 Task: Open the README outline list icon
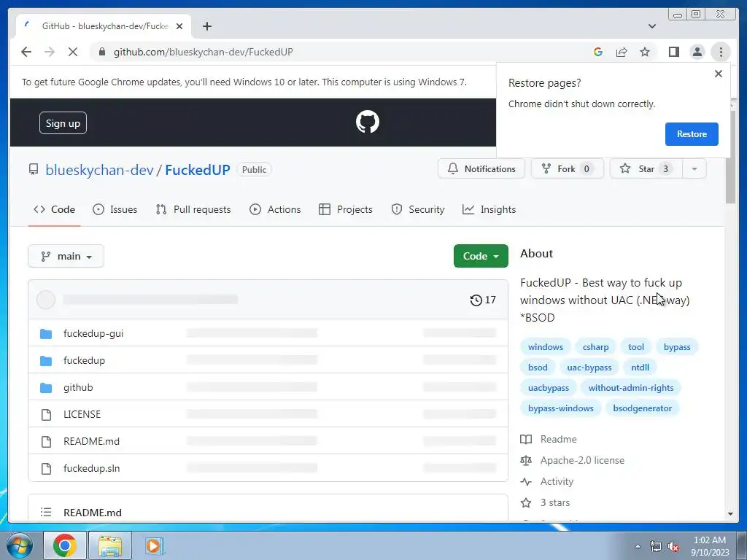pyautogui.click(x=46, y=513)
